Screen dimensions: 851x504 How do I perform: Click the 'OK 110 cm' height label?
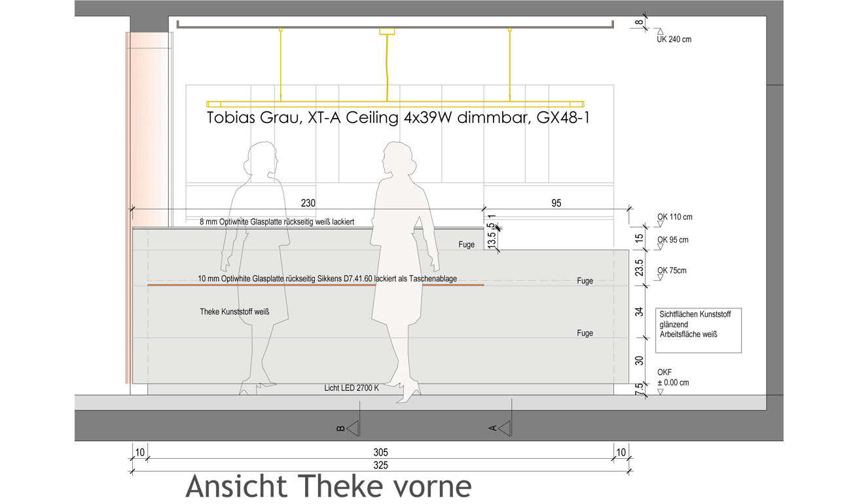coord(674,217)
